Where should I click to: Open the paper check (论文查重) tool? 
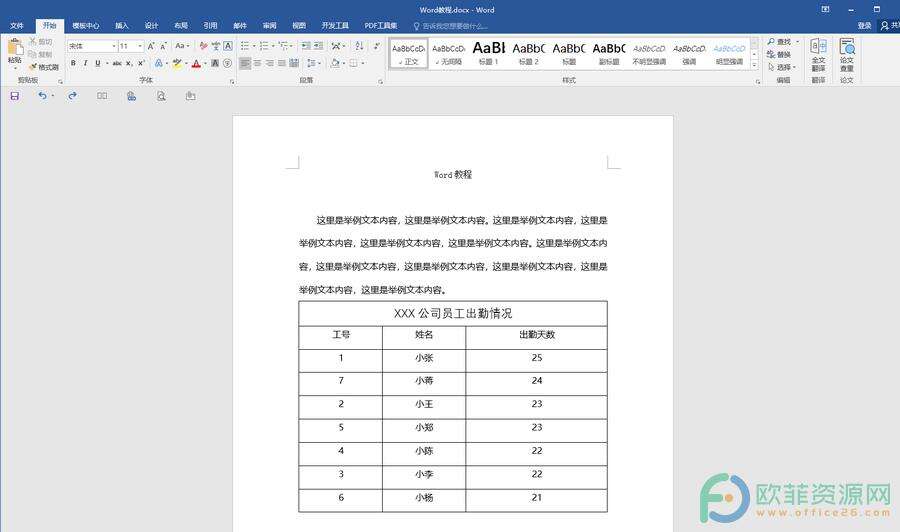pos(847,55)
